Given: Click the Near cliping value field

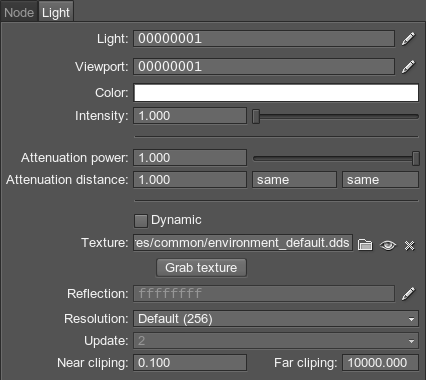Looking at the screenshot, I should tap(190, 363).
